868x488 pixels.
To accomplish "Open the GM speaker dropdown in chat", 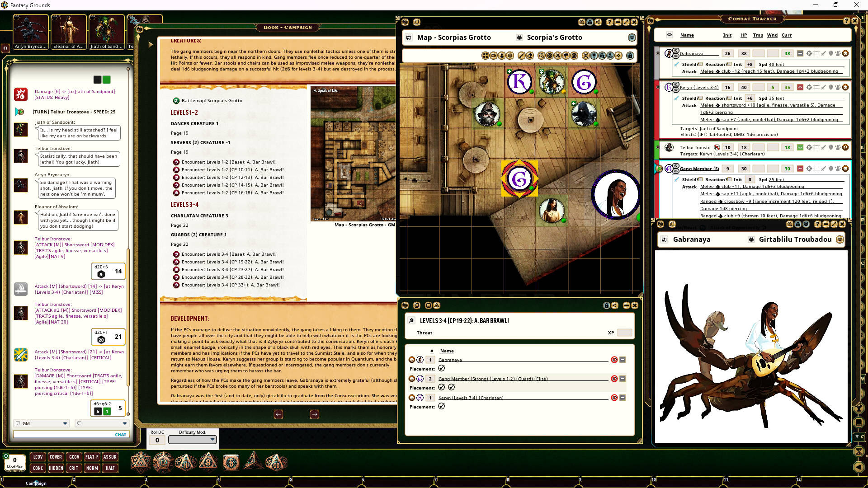I will [x=65, y=423].
